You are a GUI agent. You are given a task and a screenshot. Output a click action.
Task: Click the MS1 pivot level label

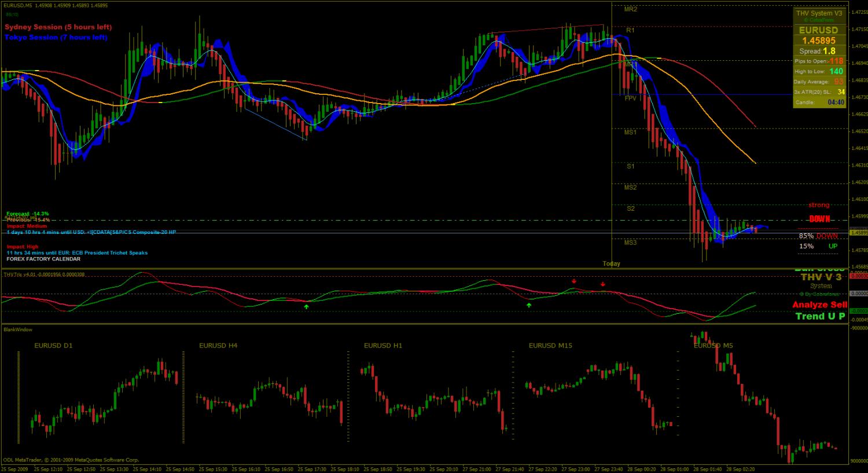630,133
